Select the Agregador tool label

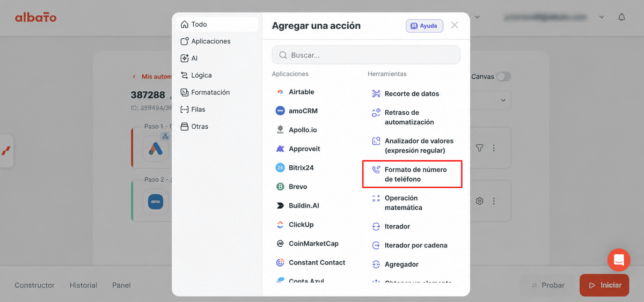pyautogui.click(x=401, y=264)
